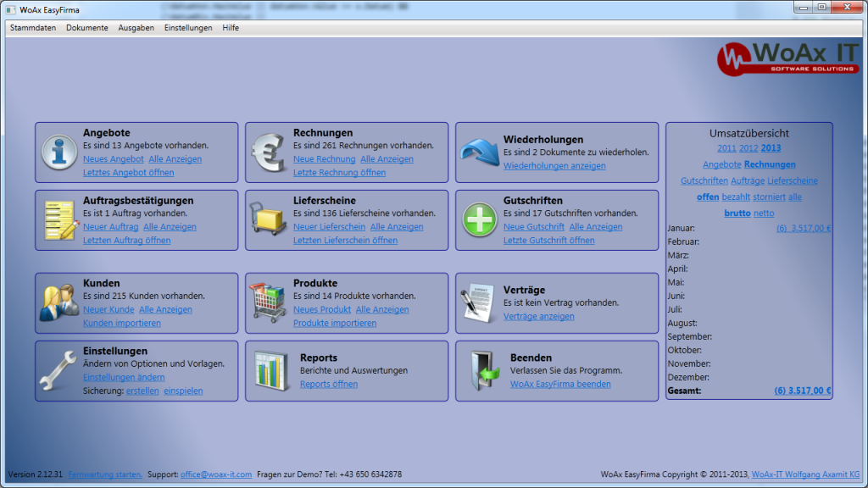Show Alle Anzeigen under Produkte
The height and width of the screenshot is (488, 868).
(382, 309)
